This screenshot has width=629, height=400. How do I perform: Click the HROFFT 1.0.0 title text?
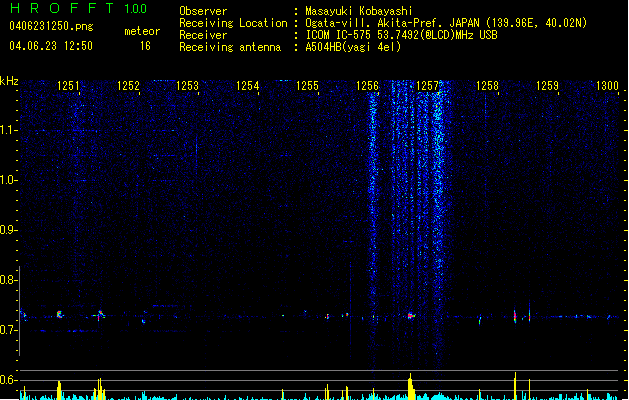pos(78,8)
